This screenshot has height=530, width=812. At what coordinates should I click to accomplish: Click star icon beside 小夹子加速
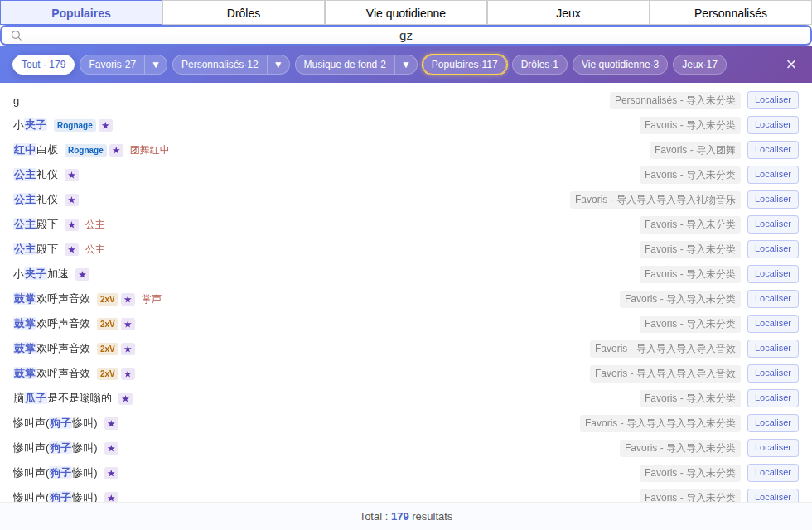pyautogui.click(x=82, y=274)
